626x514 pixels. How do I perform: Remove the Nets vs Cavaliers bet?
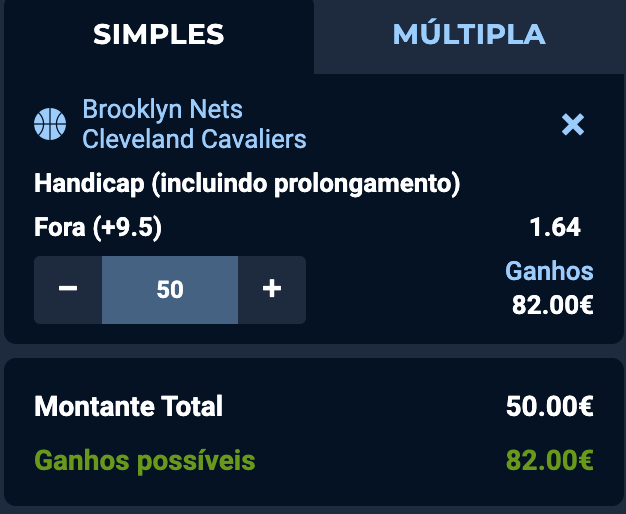(573, 124)
